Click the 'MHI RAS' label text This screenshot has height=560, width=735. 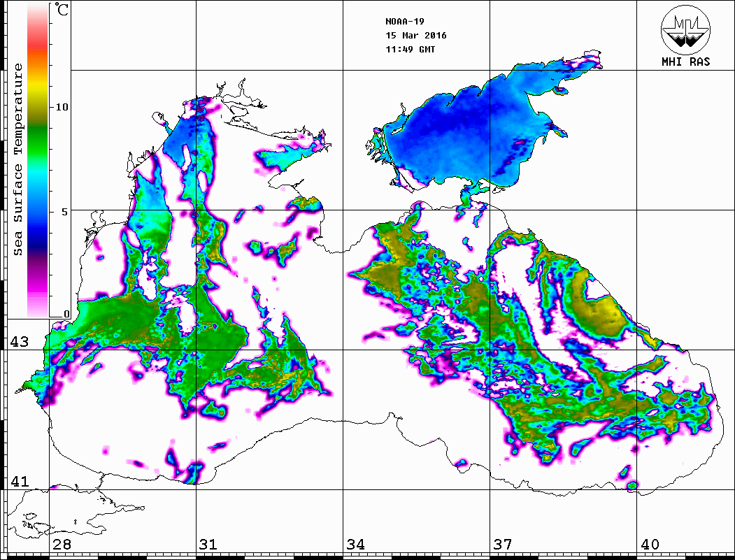[x=686, y=62]
